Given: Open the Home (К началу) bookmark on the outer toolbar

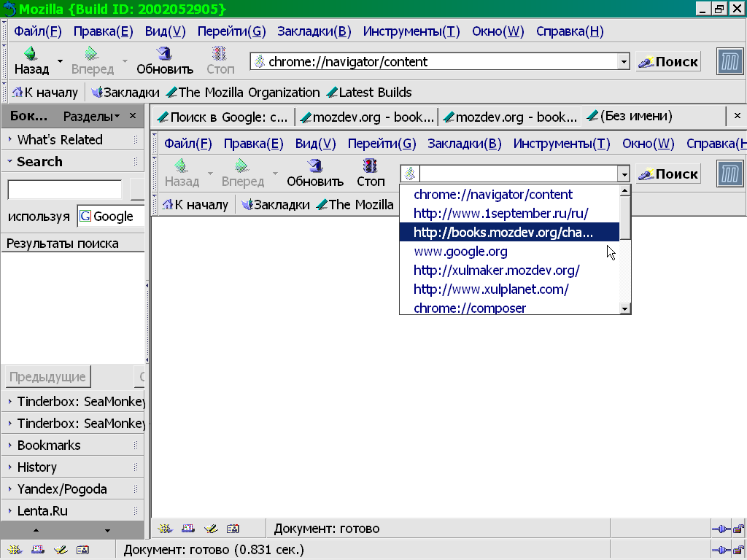Looking at the screenshot, I should [x=45, y=93].
